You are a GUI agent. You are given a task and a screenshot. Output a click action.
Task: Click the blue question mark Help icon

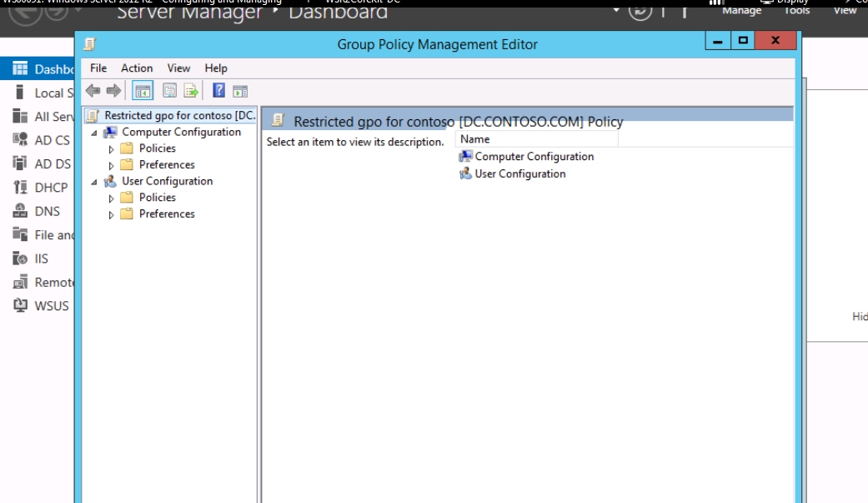coord(218,90)
